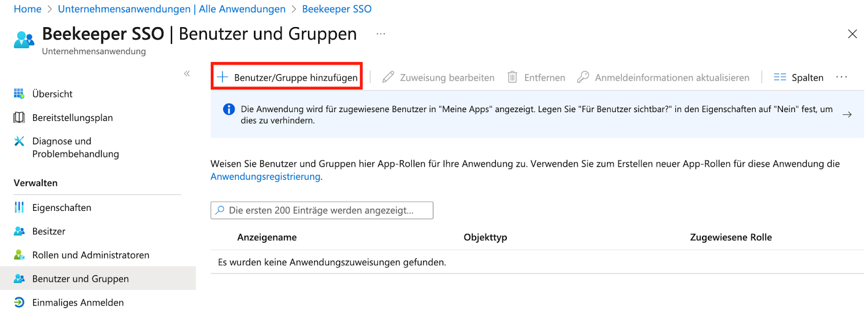Click the info banner text about Meine Apps
Screen dimensions: 868x317
537,114
